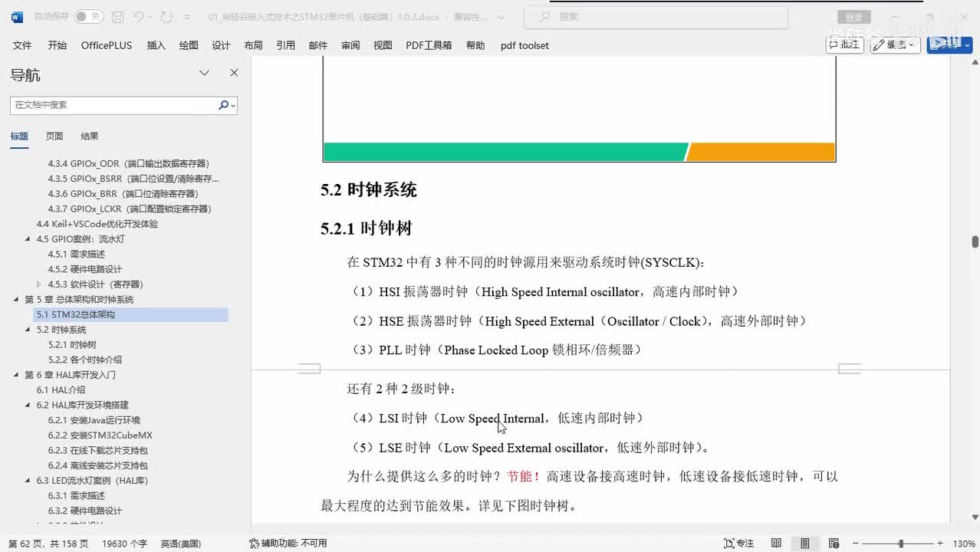The width and height of the screenshot is (980, 552).
Task: Click the Save icon in title bar
Action: (117, 16)
